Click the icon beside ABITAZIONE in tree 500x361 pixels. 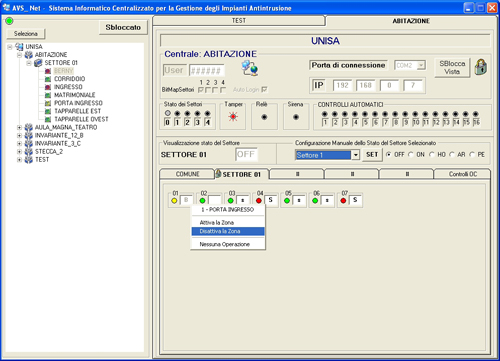29,55
